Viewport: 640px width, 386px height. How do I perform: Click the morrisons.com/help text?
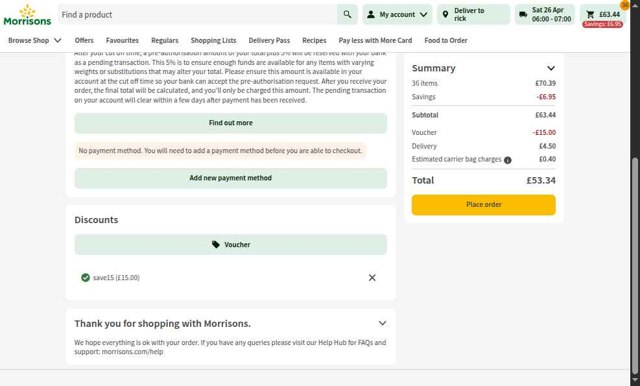click(132, 352)
